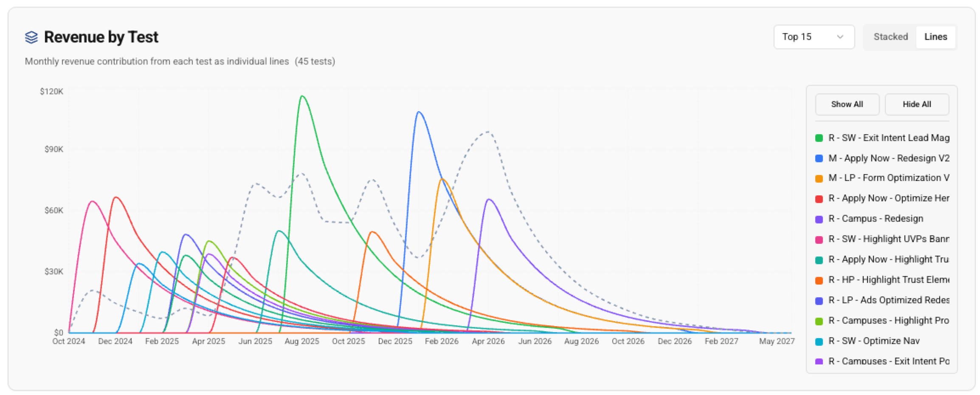
Task: Click the Oct 2024 x-axis label
Action: (69, 341)
